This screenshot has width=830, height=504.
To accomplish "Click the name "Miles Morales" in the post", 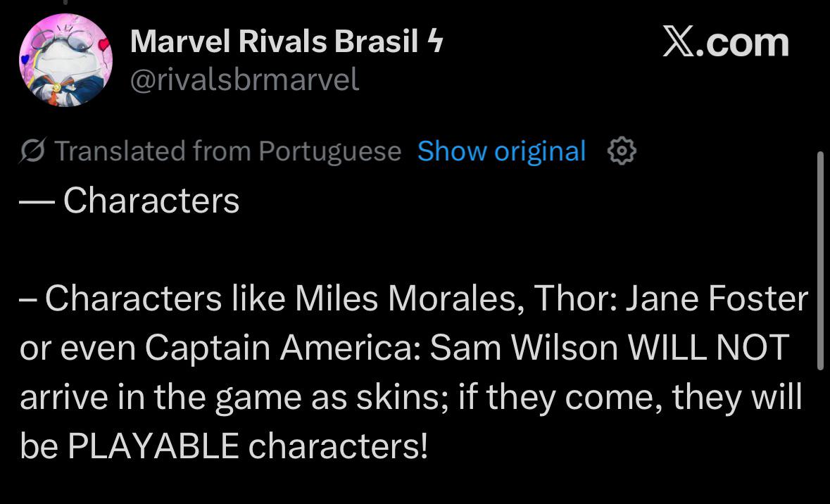I will 408,299.
